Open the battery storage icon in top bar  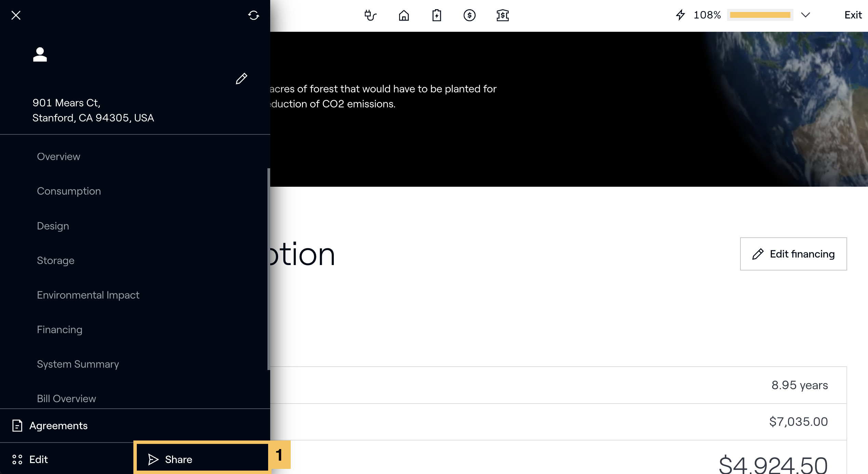tap(436, 15)
